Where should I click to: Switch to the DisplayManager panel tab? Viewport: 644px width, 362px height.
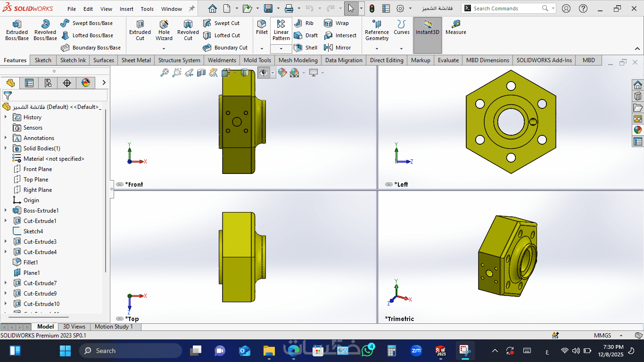point(86,83)
